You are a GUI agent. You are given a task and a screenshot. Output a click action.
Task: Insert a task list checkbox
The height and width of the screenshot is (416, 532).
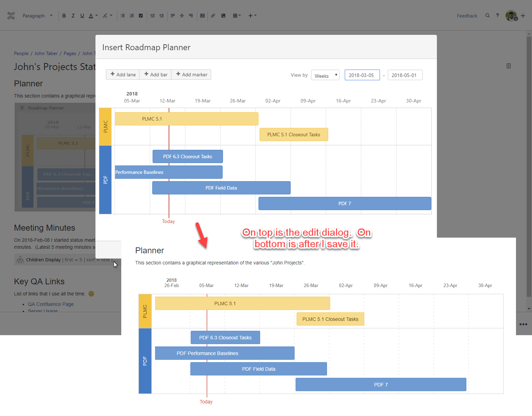click(141, 16)
